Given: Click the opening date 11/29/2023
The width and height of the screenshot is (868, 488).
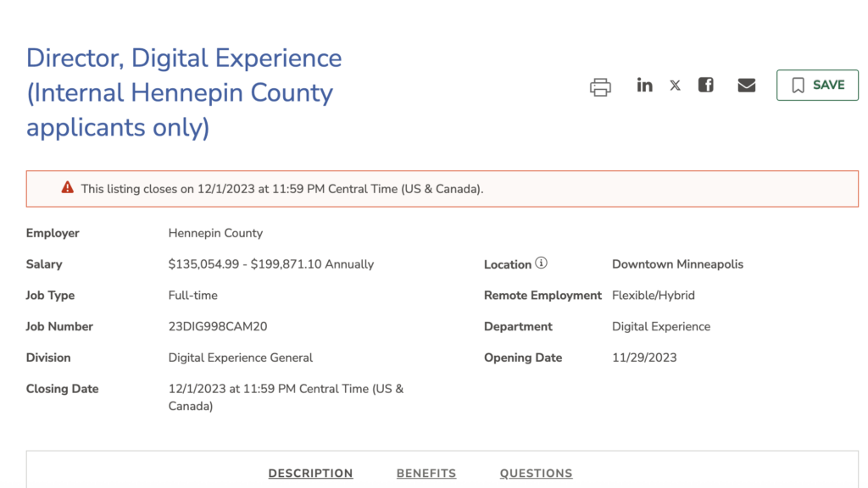Looking at the screenshot, I should point(644,358).
